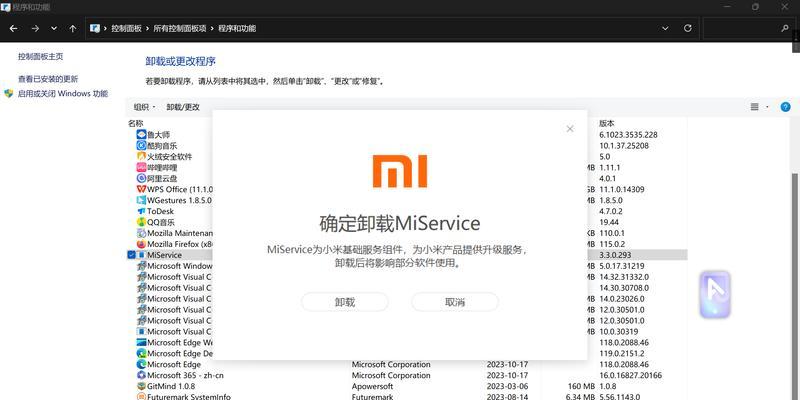Close the MiService uninstall dialog with X
This screenshot has height=400, width=800.
[x=570, y=129]
